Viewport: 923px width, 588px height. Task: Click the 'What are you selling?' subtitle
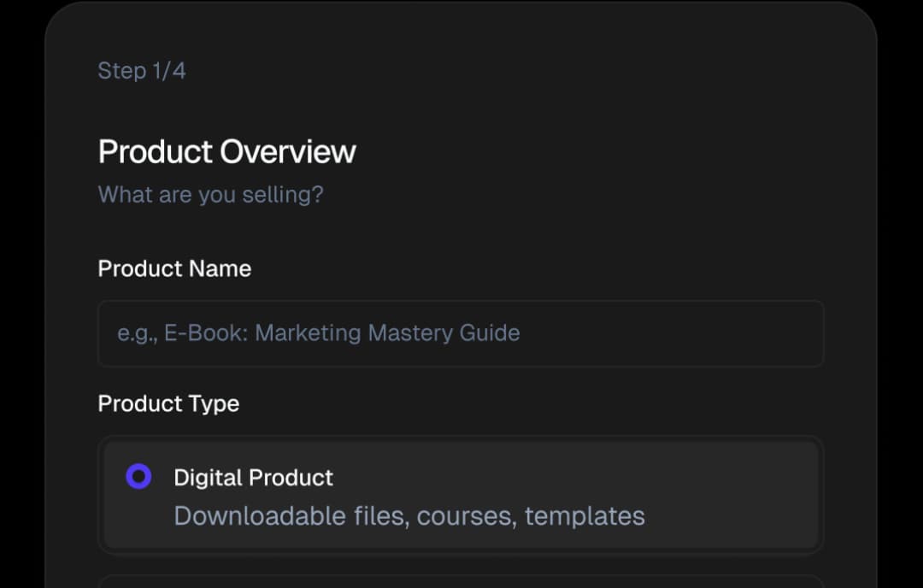point(210,194)
